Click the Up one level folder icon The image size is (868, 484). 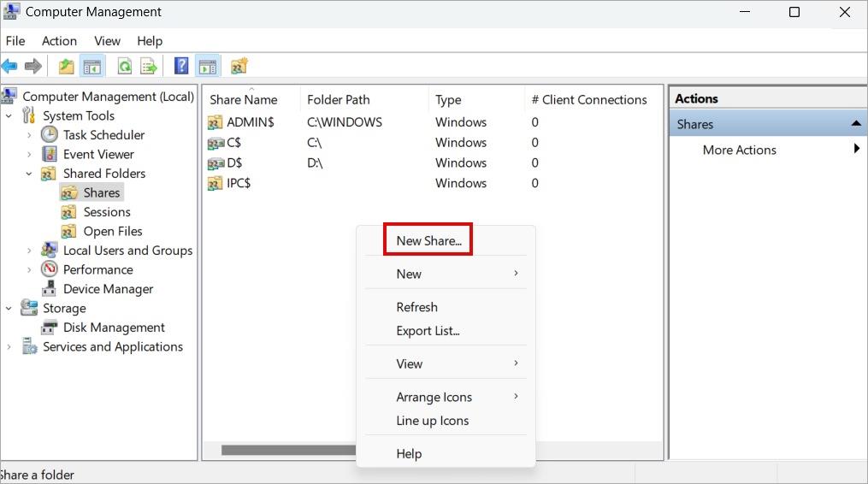pyautogui.click(x=67, y=67)
